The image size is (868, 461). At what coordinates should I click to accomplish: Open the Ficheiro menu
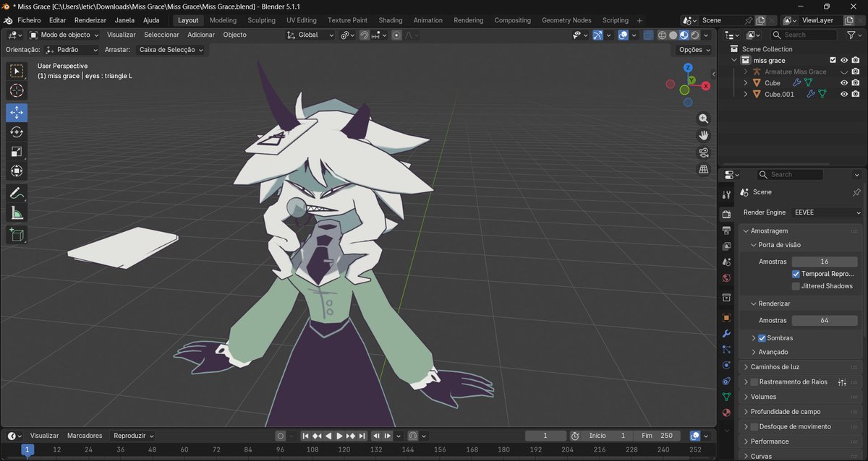coord(29,20)
